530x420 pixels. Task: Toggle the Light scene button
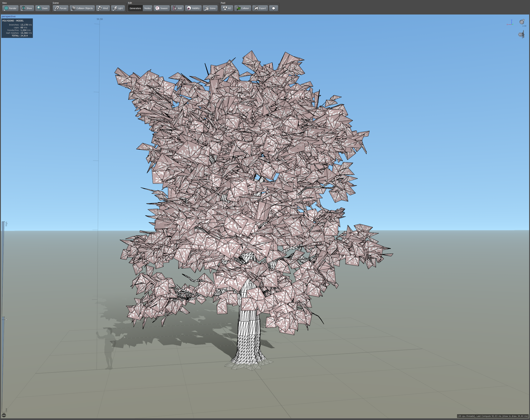click(118, 8)
